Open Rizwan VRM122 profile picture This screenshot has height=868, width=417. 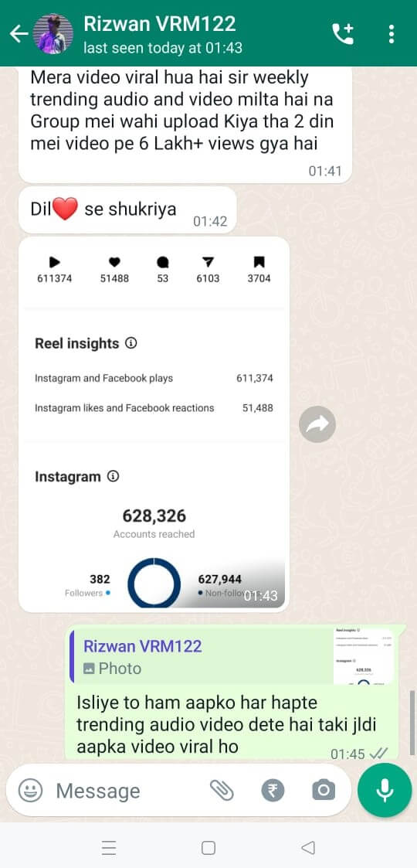coord(53,34)
